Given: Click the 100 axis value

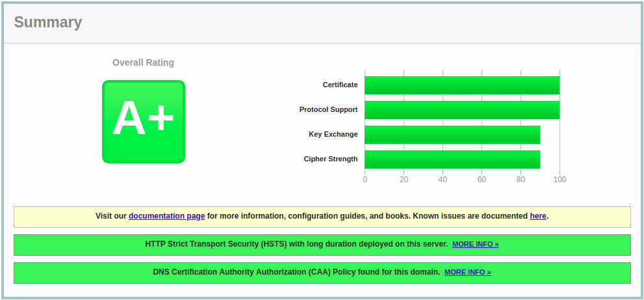Looking at the screenshot, I should (x=560, y=180).
